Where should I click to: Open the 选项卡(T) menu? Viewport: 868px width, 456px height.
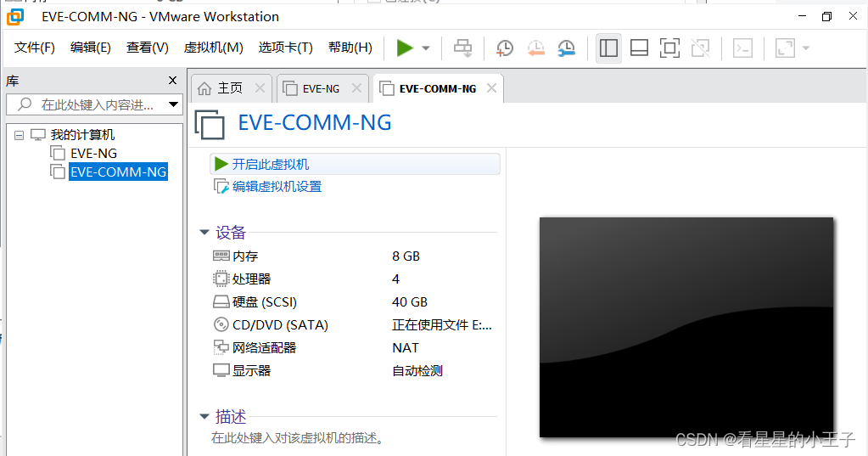coord(285,48)
